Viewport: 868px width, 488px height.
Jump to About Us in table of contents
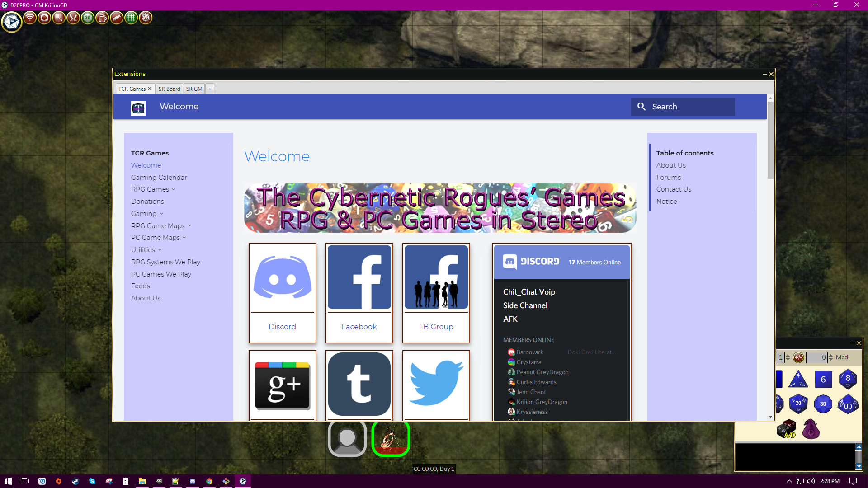pyautogui.click(x=671, y=165)
